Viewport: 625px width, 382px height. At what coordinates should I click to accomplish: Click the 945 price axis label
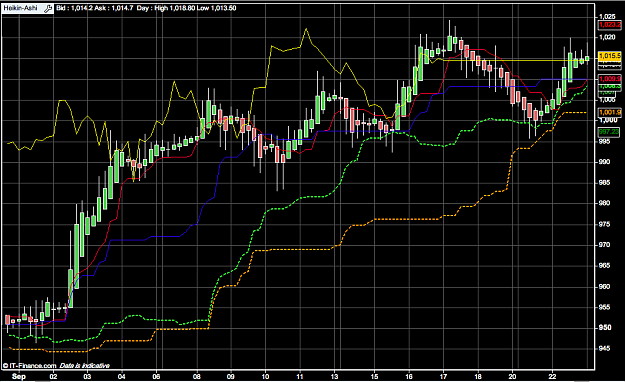coord(604,349)
